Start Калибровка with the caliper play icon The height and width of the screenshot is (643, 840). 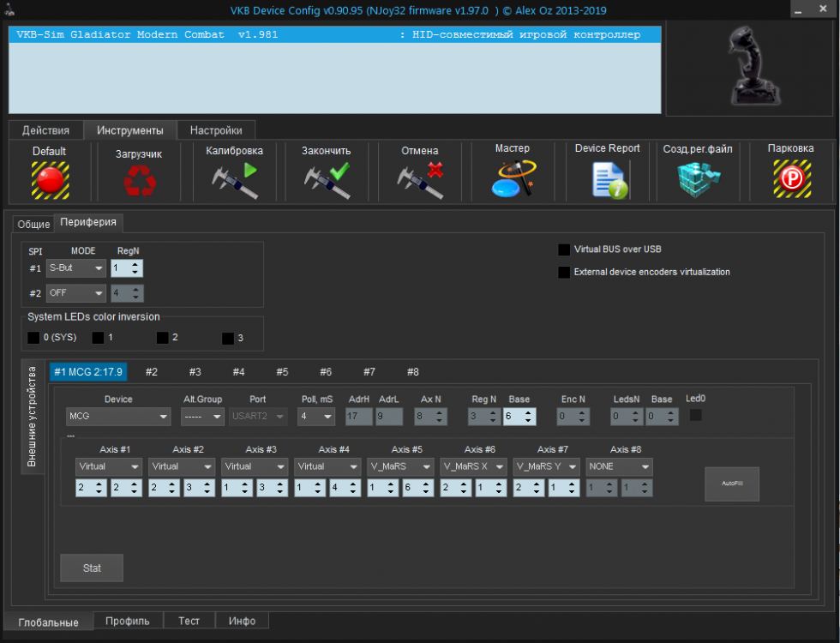click(x=234, y=180)
